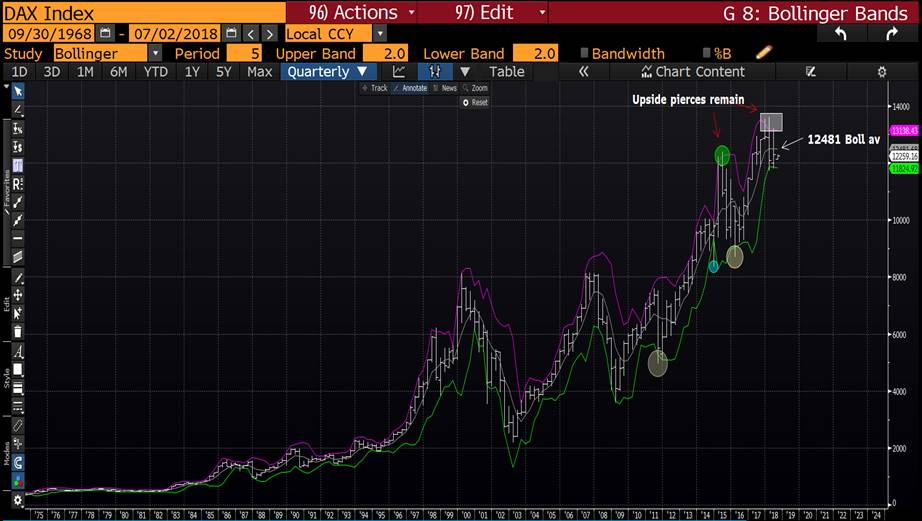Go to previous date range arrow
The height and width of the screenshot is (521, 922).
point(251,34)
